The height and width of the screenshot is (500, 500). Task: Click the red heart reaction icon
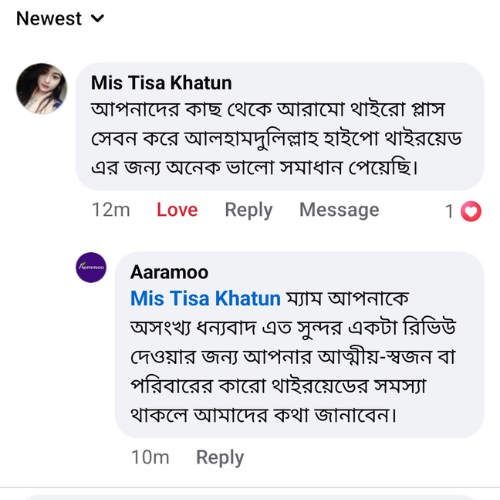click(x=471, y=211)
